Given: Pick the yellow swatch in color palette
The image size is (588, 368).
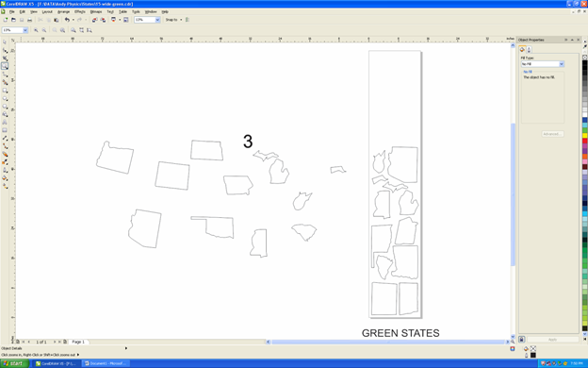Looking at the screenshot, I should point(584,136).
